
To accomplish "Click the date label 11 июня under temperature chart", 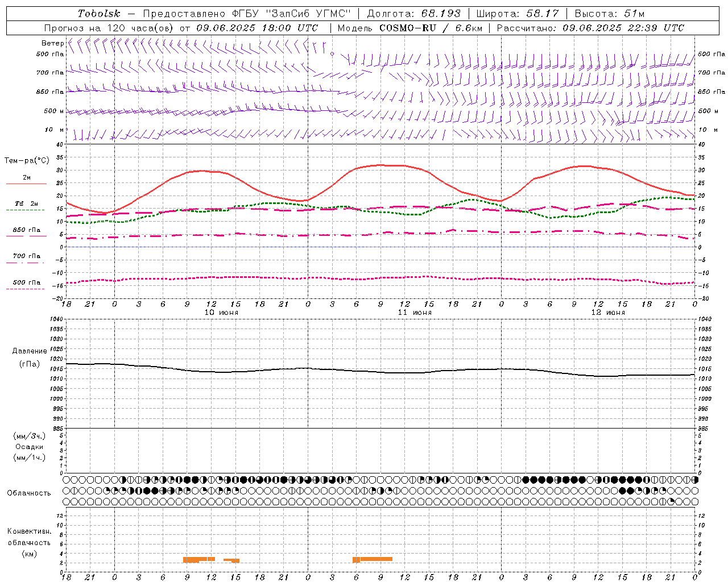I will [x=415, y=313].
